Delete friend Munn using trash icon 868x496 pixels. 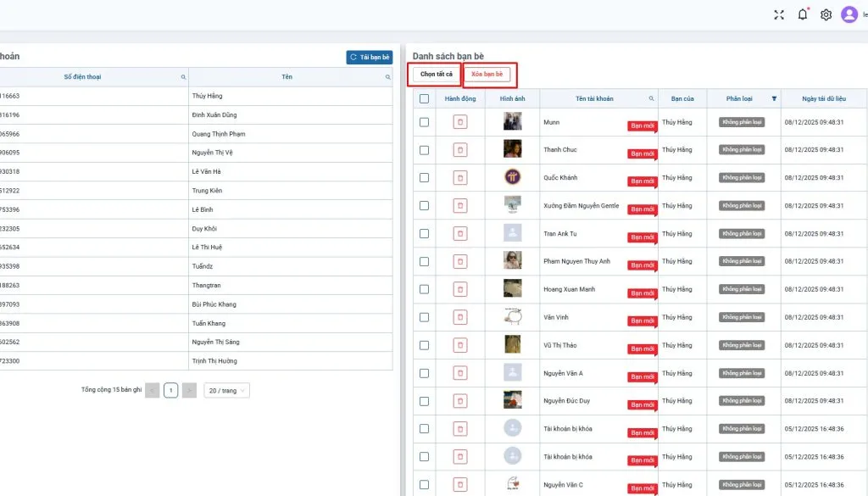(460, 122)
